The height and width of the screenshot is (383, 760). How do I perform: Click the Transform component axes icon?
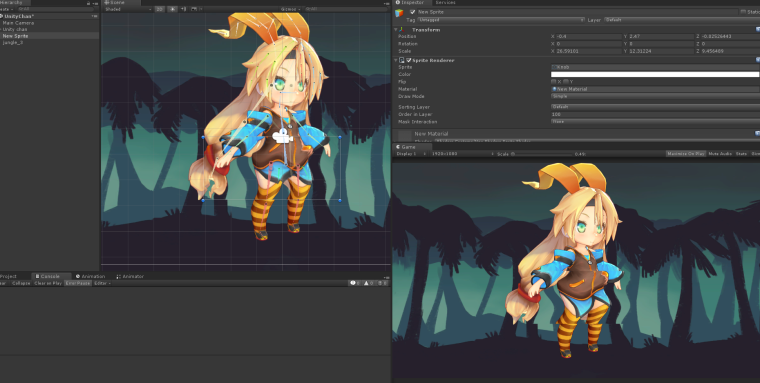pos(402,30)
